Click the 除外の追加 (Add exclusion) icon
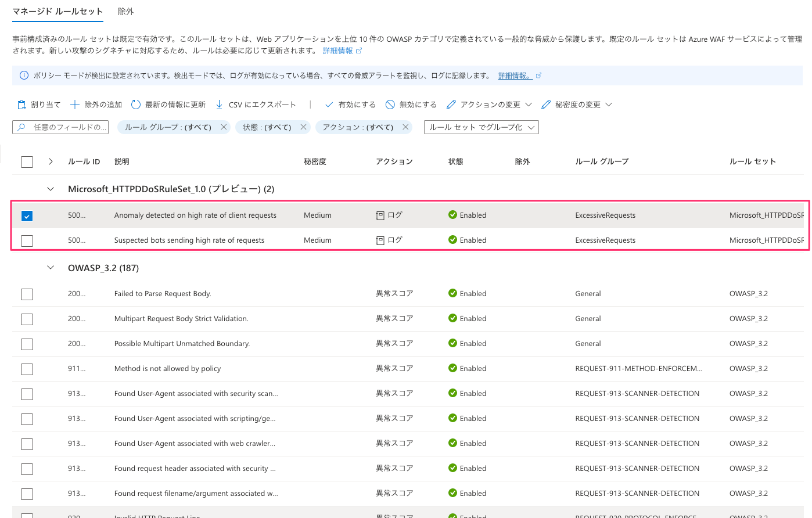 (x=74, y=104)
